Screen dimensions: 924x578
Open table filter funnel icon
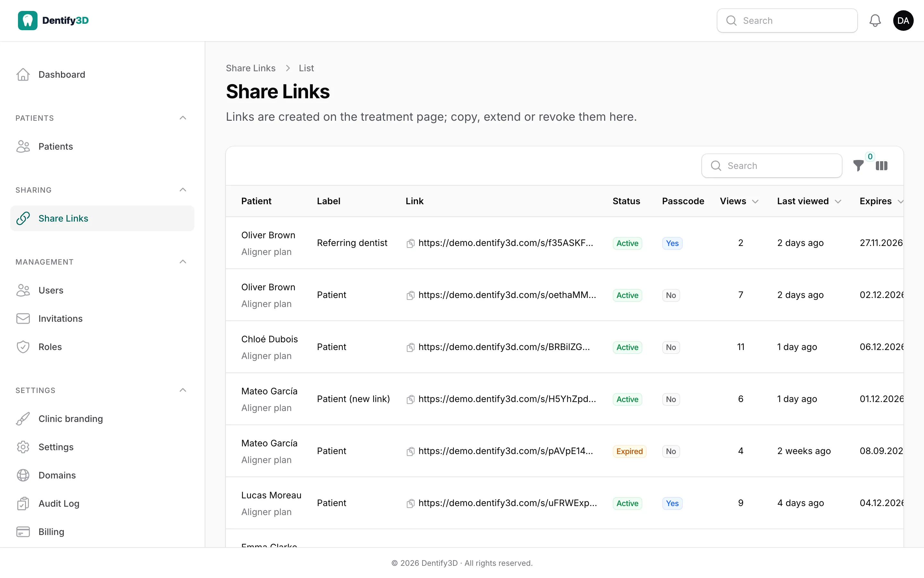858,165
